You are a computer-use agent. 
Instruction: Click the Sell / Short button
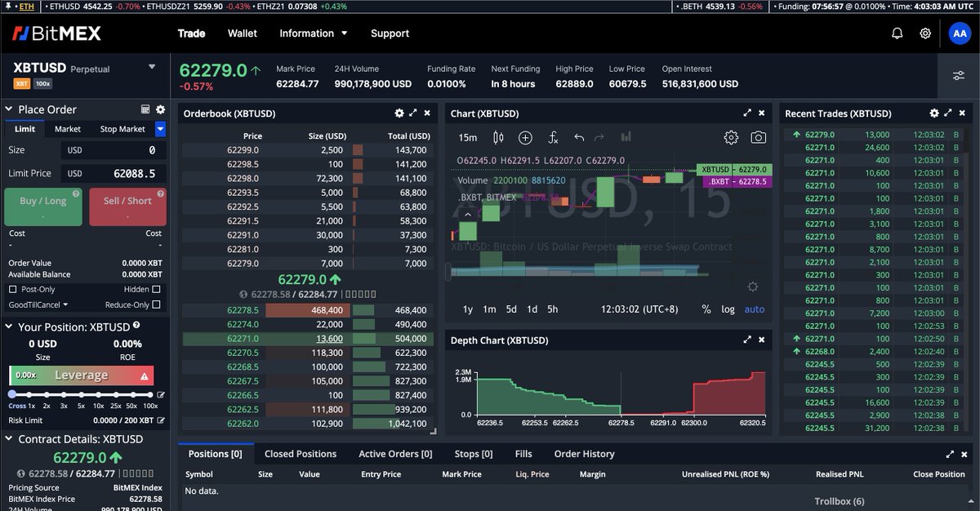point(127,207)
